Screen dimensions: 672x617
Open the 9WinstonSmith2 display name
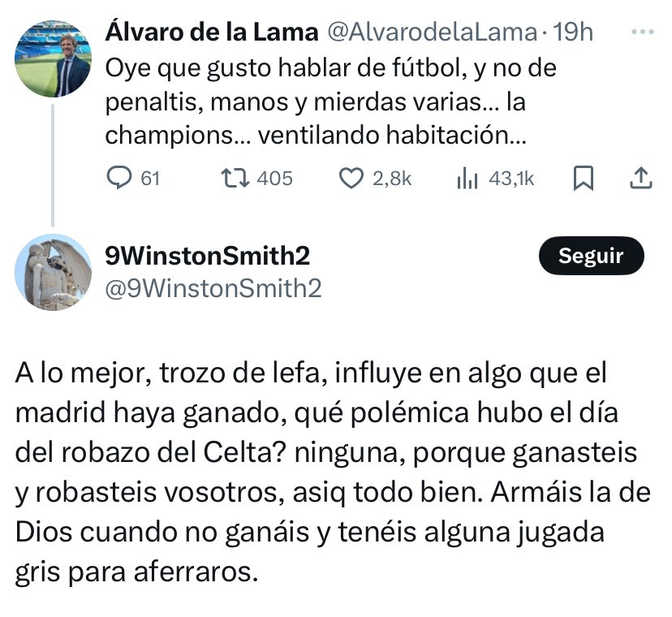(x=208, y=256)
